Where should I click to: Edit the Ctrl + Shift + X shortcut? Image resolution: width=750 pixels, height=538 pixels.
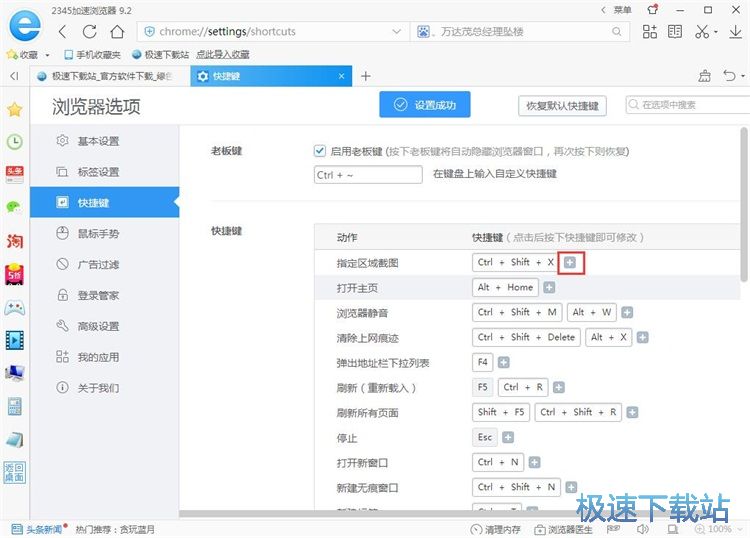click(515, 262)
